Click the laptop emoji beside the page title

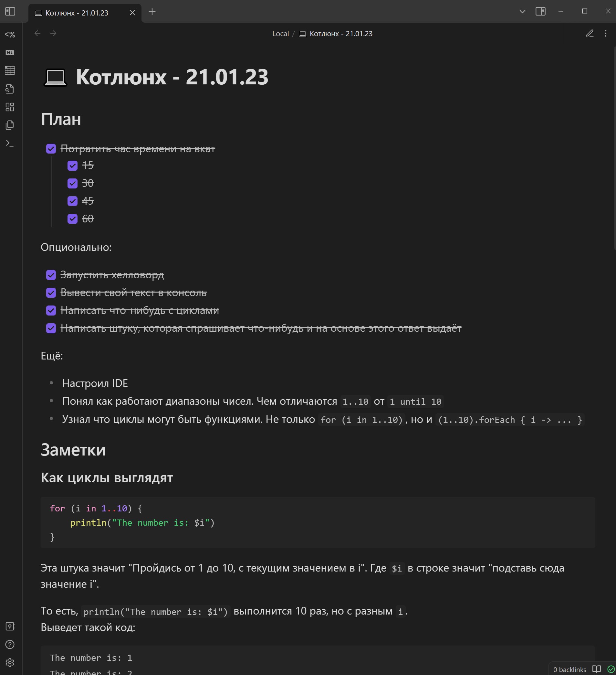tap(55, 77)
